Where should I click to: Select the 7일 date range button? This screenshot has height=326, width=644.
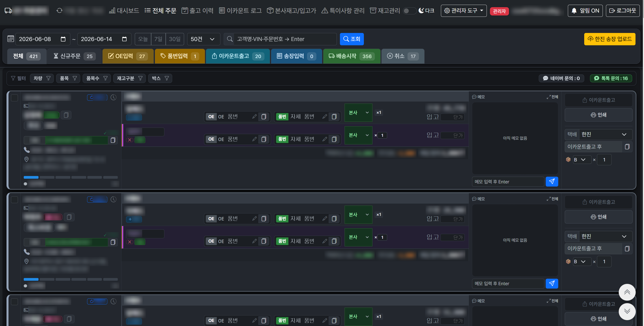158,39
